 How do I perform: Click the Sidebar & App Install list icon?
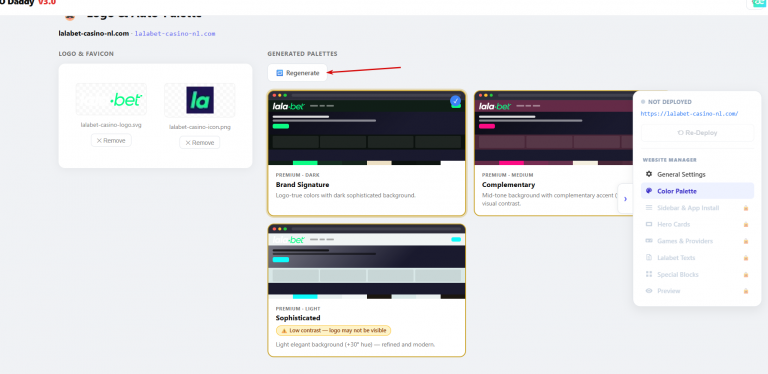(649, 208)
